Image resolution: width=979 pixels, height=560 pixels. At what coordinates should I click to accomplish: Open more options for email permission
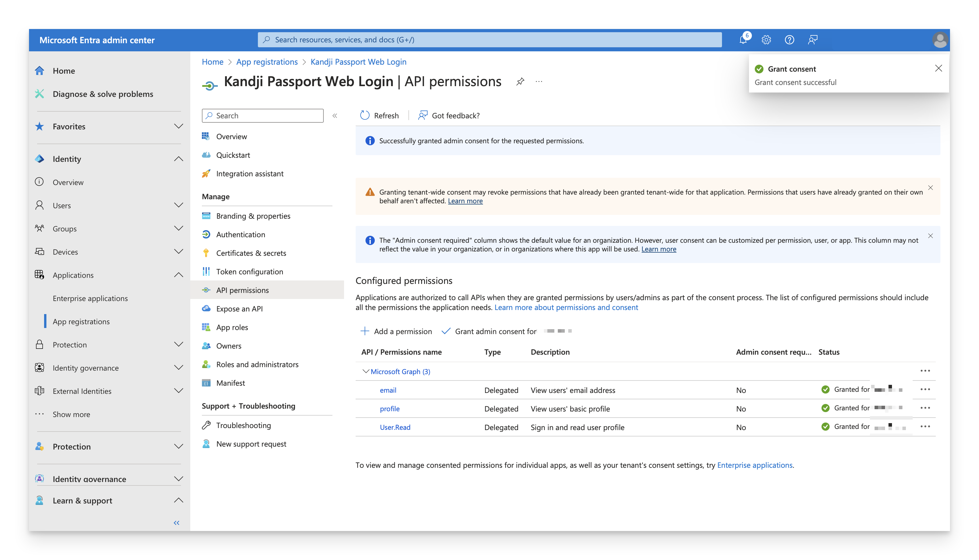tap(925, 389)
